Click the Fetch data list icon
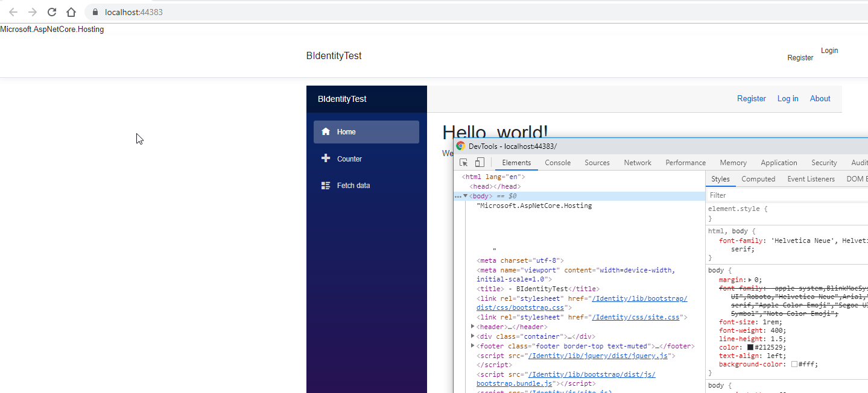The width and height of the screenshot is (868, 393). click(x=326, y=186)
